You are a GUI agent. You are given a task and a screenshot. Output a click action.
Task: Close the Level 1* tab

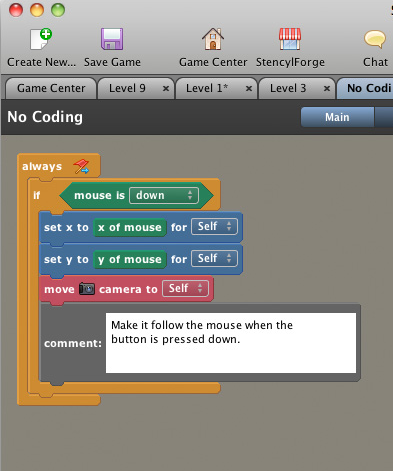pos(249,89)
